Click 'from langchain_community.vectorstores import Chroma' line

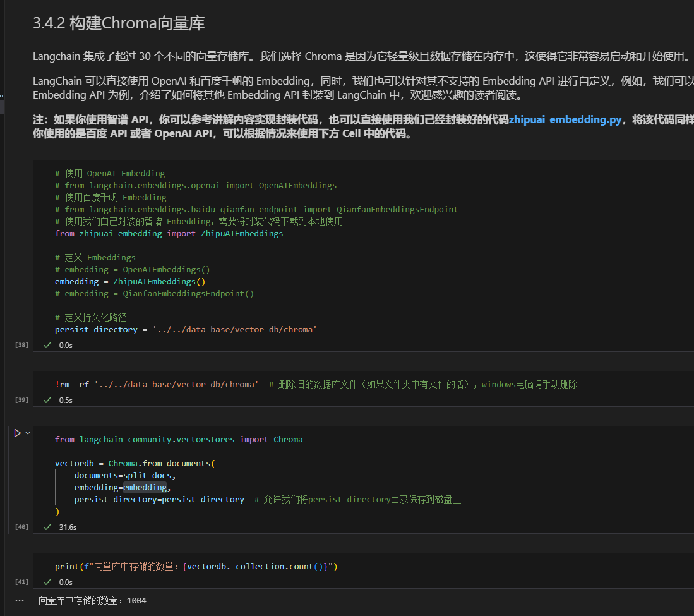pos(179,439)
